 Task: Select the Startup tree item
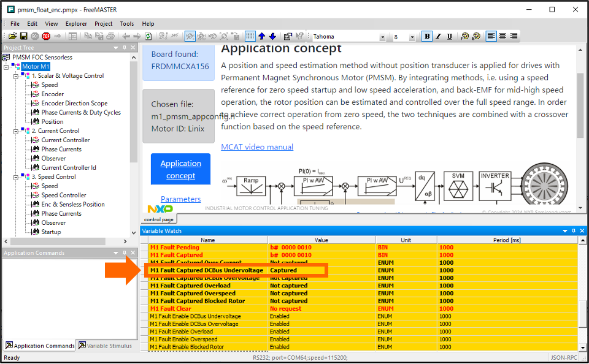51,232
